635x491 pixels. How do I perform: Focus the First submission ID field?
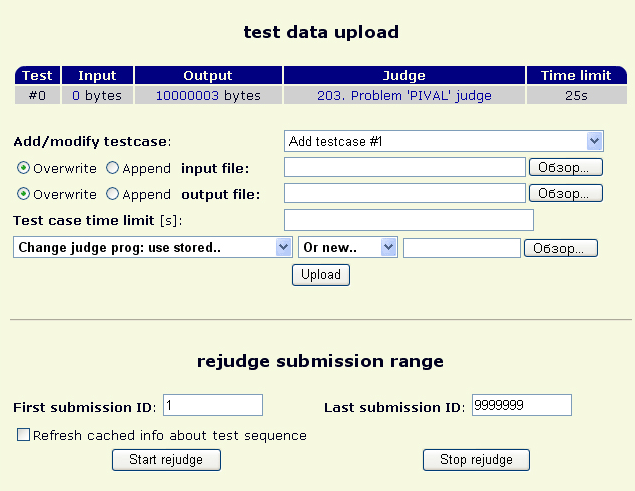click(x=213, y=405)
